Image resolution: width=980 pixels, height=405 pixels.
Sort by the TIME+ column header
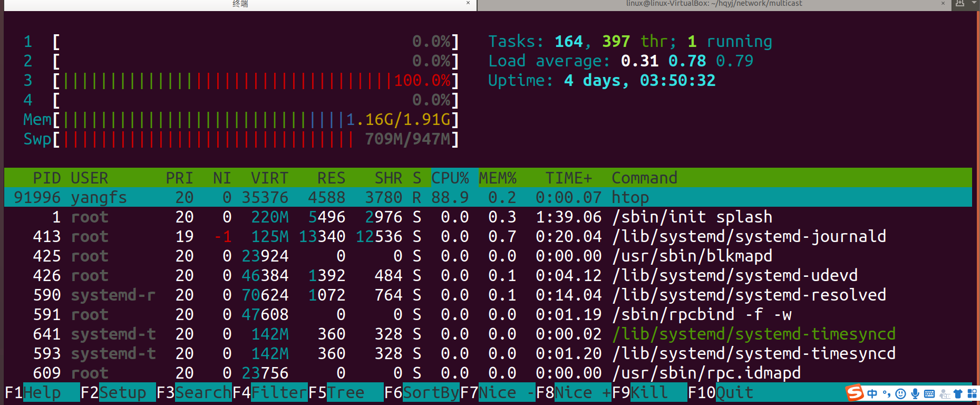[x=569, y=178]
